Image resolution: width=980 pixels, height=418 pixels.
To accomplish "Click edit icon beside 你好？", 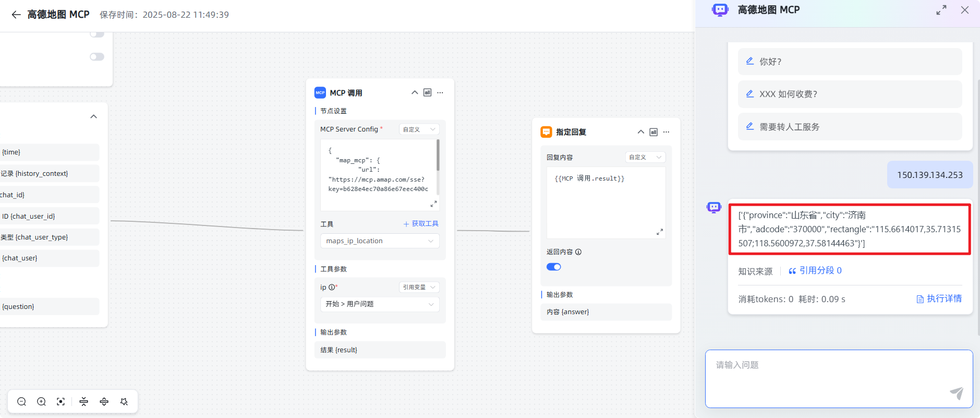I will tap(750, 61).
